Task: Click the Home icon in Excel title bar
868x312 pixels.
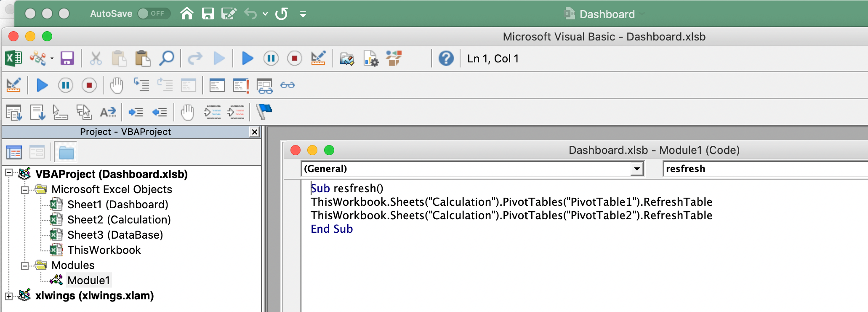Action: pos(186,13)
